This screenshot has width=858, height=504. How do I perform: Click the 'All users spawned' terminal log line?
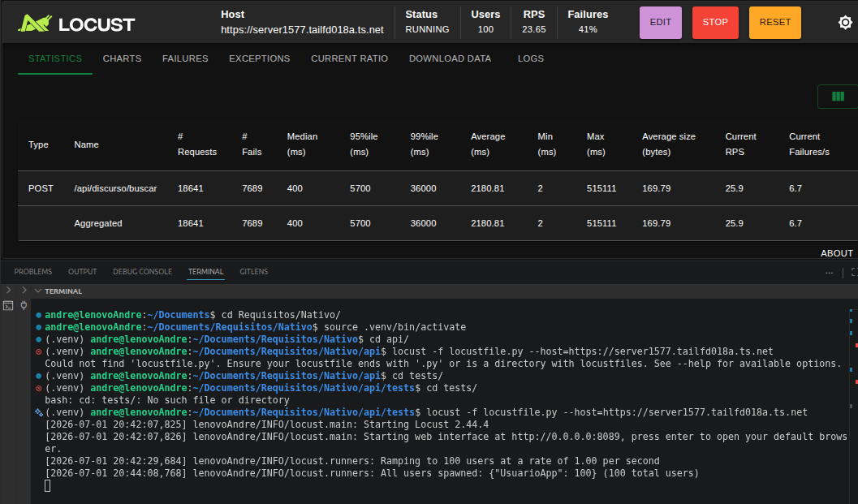(372, 473)
